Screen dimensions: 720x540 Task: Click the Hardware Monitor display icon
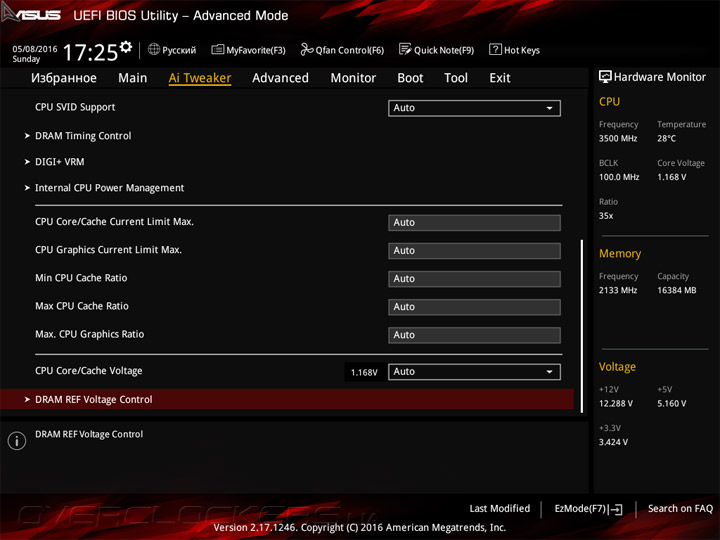605,77
